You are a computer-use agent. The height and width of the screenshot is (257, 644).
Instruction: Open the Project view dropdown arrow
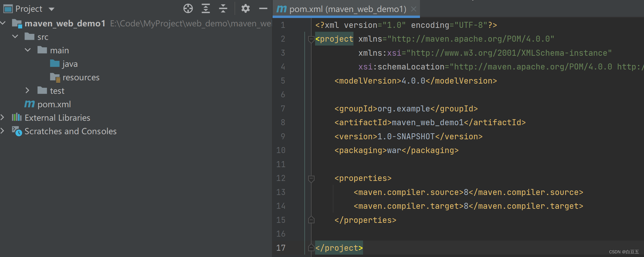[52, 9]
